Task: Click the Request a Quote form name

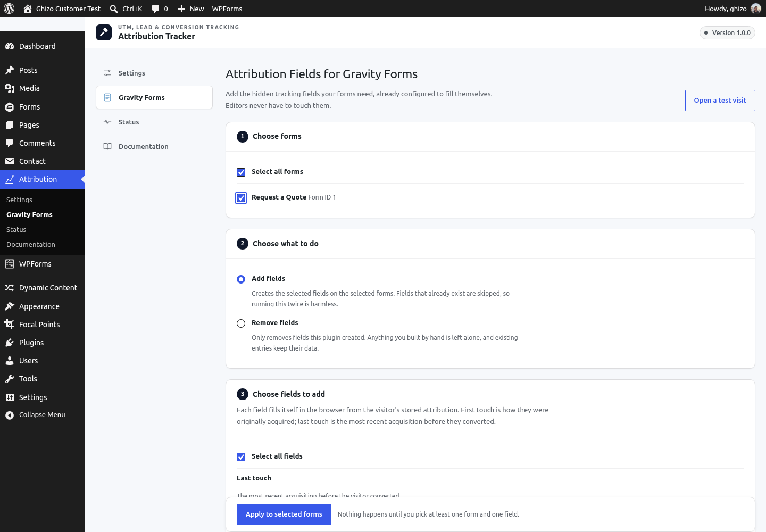Action: point(279,197)
